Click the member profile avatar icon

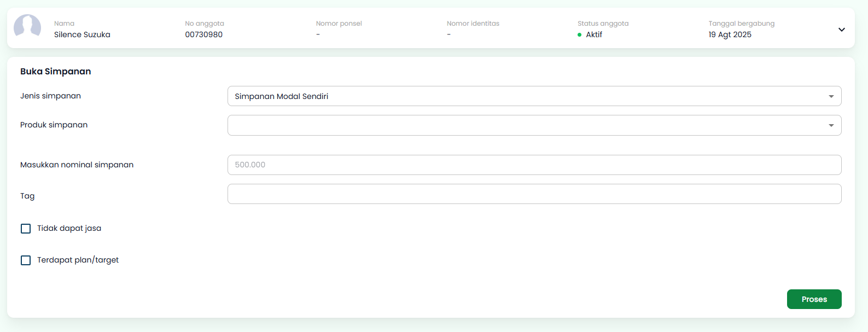tap(27, 26)
